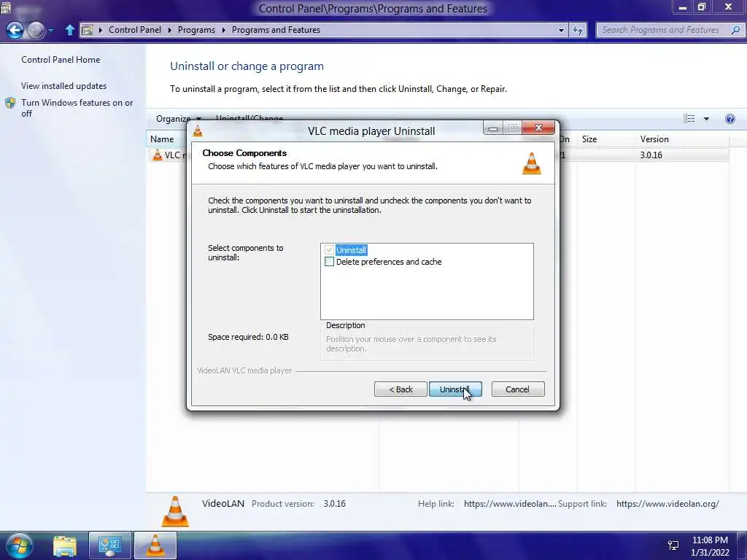Select the VLC row icon in program list
Viewport: 747px width, 560px height.
click(x=158, y=155)
